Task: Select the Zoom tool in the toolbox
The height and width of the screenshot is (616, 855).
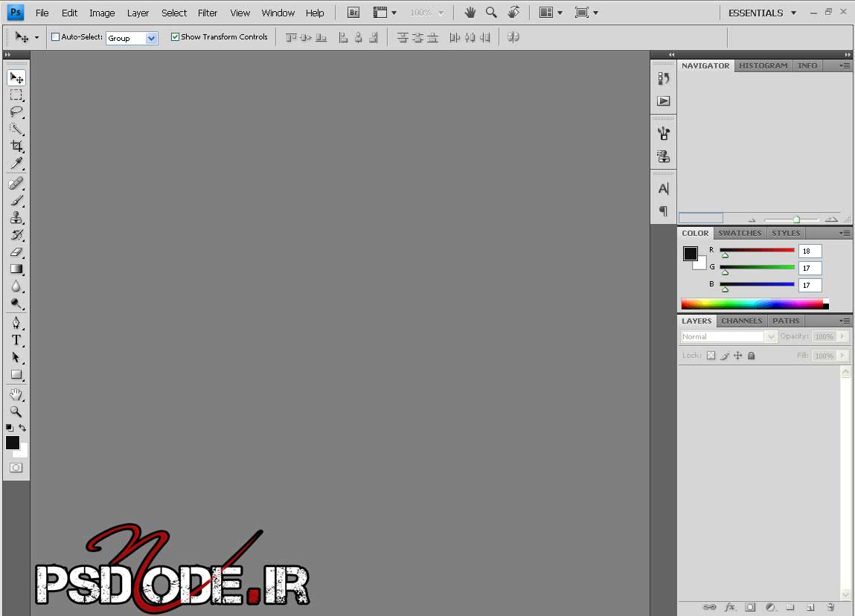Action: tap(16, 411)
